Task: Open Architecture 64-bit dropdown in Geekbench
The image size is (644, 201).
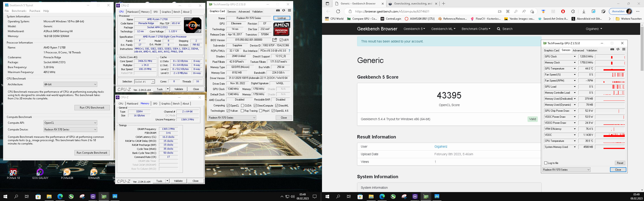Action: tap(70, 84)
